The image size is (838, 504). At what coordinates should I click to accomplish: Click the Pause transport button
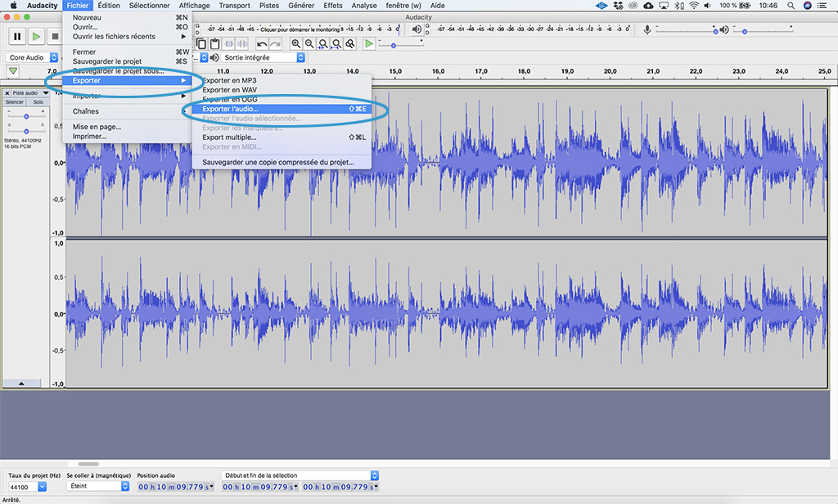17,36
